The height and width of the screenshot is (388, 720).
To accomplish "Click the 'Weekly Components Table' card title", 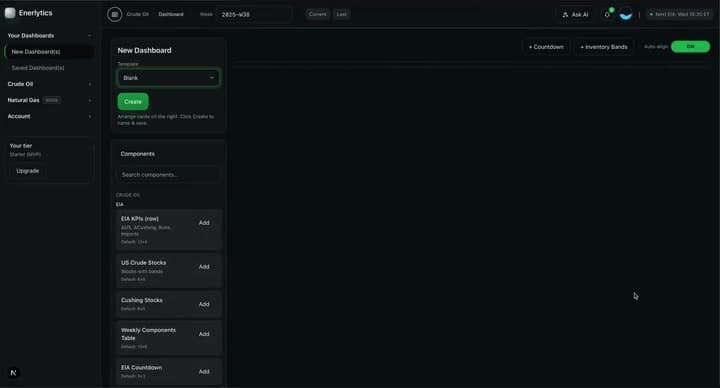I will [148, 334].
